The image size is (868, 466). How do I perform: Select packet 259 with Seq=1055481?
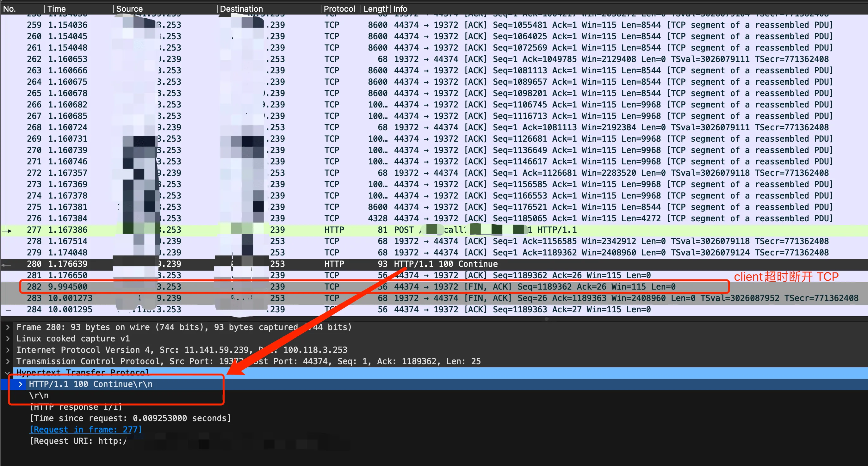click(434, 25)
